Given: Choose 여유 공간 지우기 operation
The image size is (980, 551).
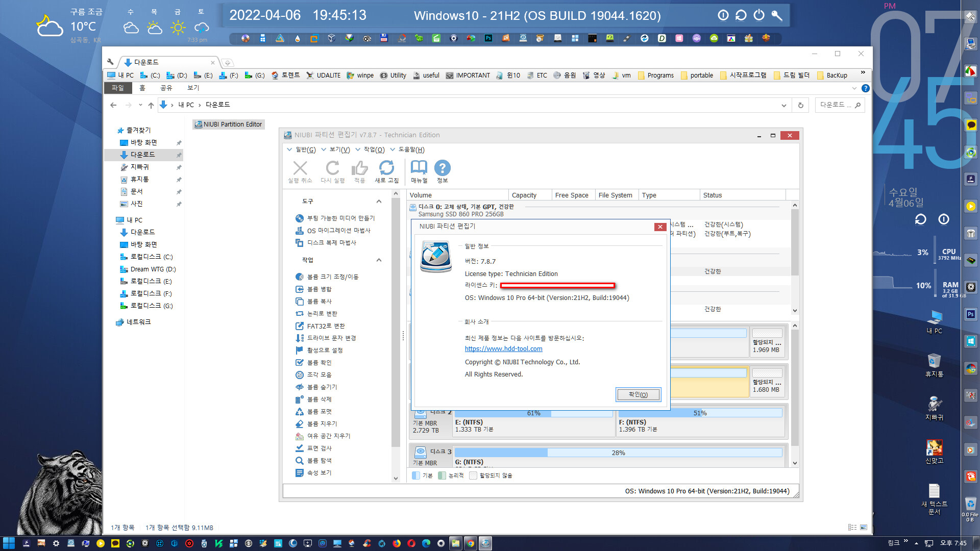Looking at the screenshot, I should (x=323, y=436).
